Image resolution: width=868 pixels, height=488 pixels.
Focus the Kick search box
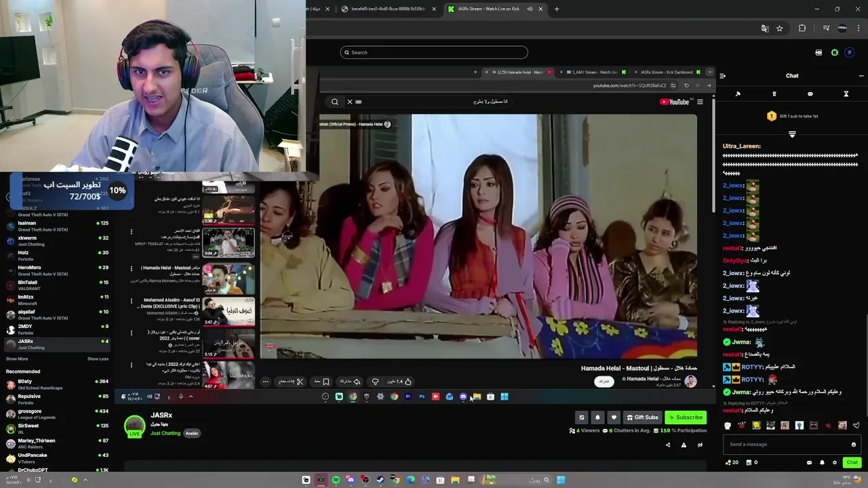434,52
